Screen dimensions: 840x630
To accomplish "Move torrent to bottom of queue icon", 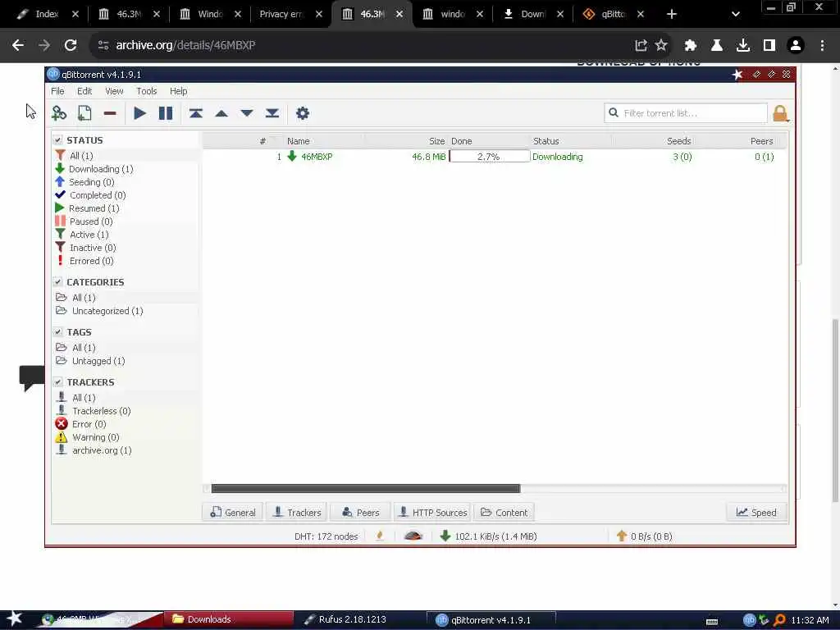I will pos(272,113).
